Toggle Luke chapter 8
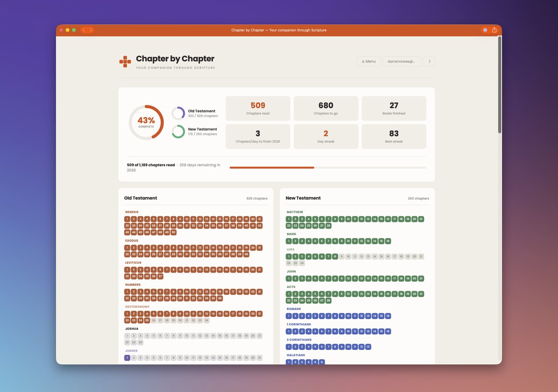558x392 pixels. 335,256
